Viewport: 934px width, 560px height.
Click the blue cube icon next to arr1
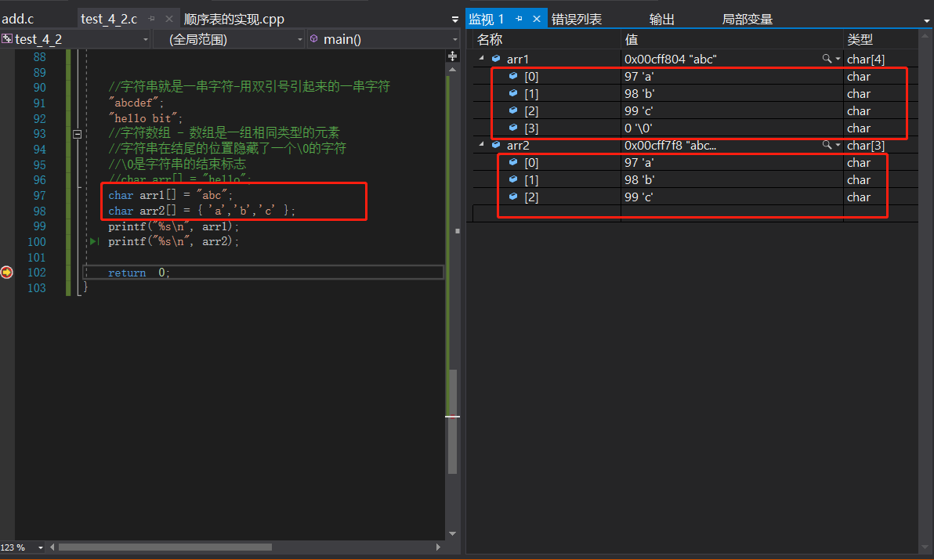click(496, 58)
